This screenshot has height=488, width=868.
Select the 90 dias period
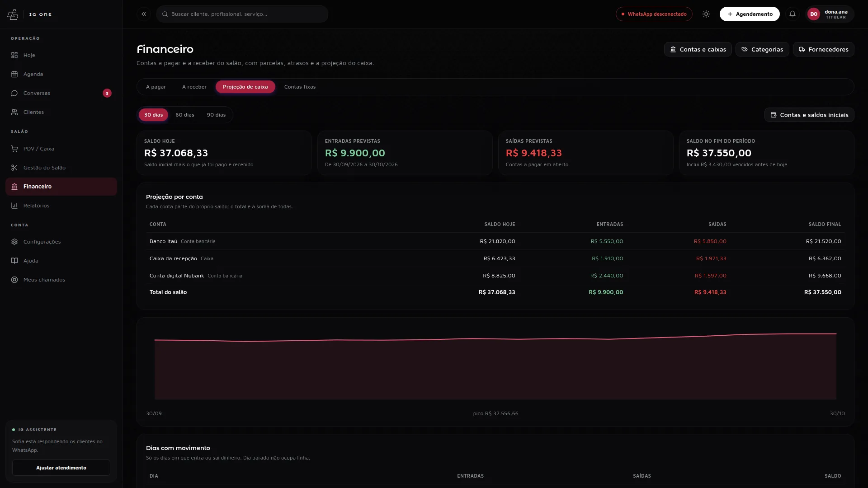coord(216,115)
